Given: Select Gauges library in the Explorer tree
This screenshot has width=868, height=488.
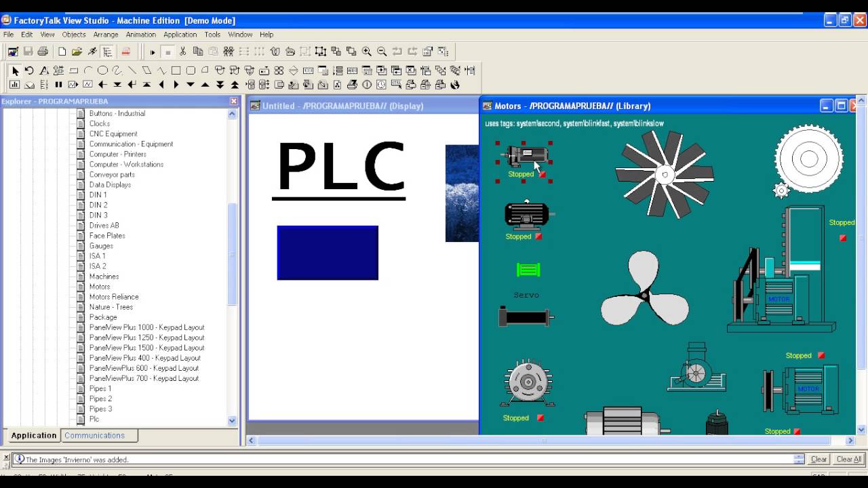Looking at the screenshot, I should 101,246.
